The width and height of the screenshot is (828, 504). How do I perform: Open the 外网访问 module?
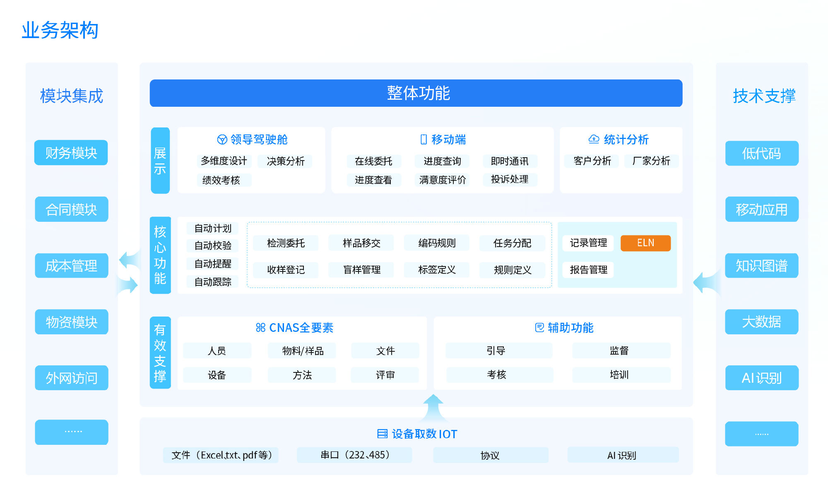point(71,378)
